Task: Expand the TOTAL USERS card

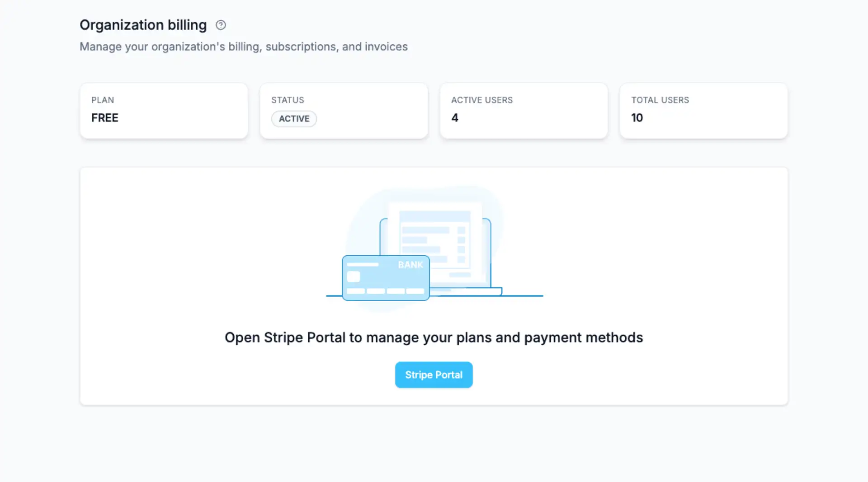Action: click(703, 110)
